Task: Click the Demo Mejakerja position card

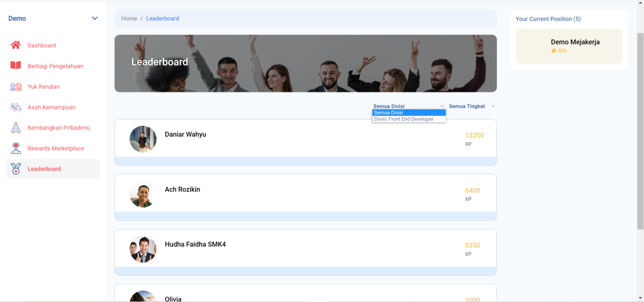Action: coord(569,47)
